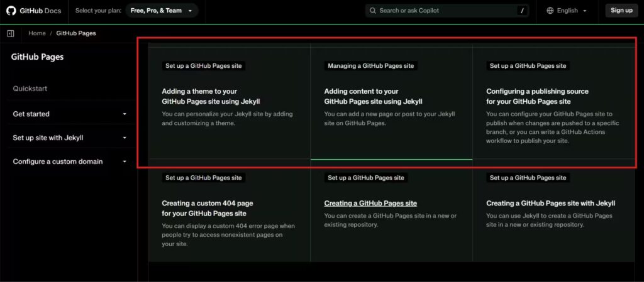Open Quickstart in the sidebar
This screenshot has width=644, height=282.
[30, 89]
